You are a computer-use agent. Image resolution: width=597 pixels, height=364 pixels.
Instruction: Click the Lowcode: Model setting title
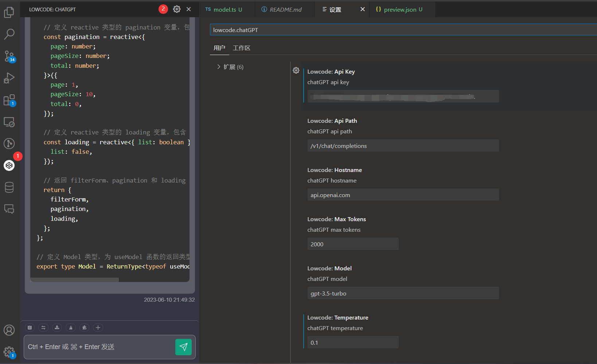pyautogui.click(x=329, y=269)
